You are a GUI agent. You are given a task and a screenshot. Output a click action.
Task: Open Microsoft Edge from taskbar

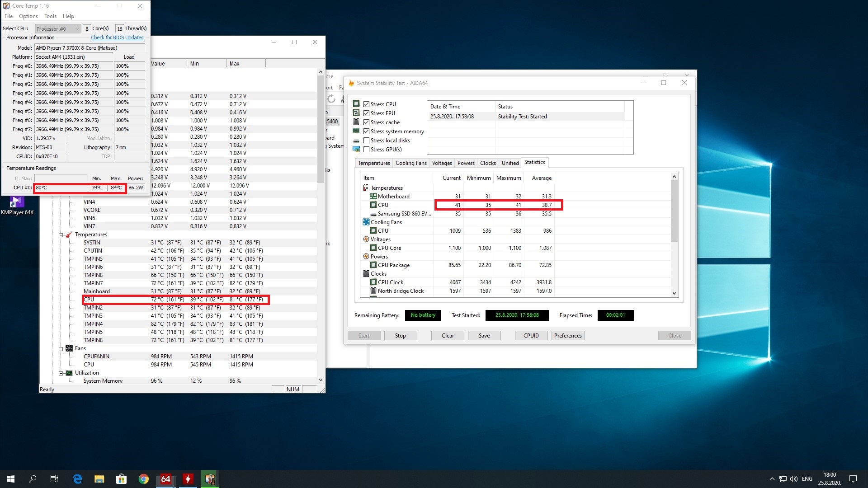tap(77, 479)
